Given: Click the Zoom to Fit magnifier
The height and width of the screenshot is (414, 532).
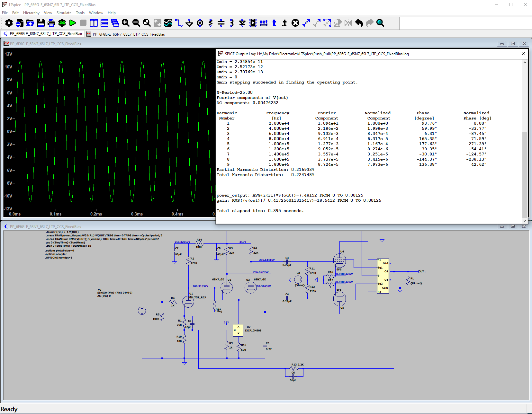Looking at the screenshot, I should pyautogui.click(x=147, y=23).
